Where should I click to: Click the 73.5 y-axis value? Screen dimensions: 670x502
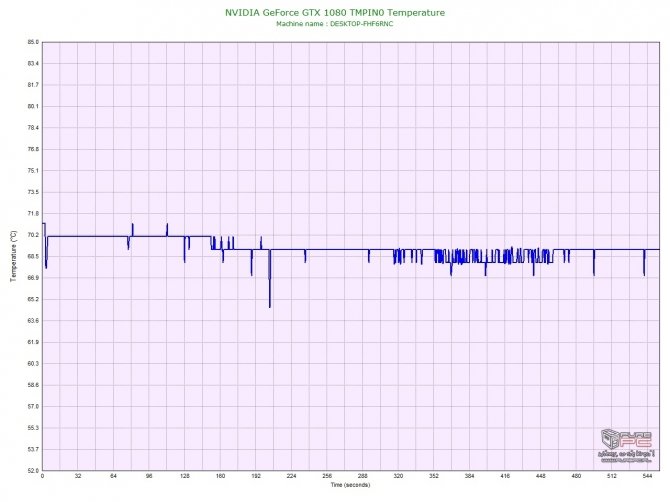33,192
